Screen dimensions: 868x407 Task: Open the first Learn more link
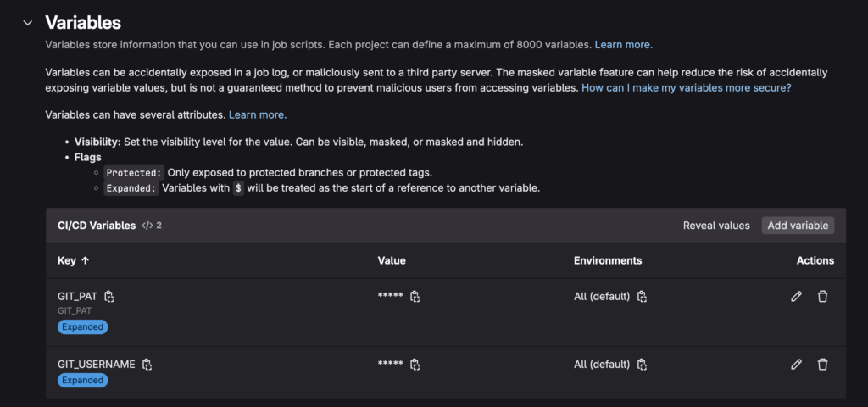[x=623, y=45]
